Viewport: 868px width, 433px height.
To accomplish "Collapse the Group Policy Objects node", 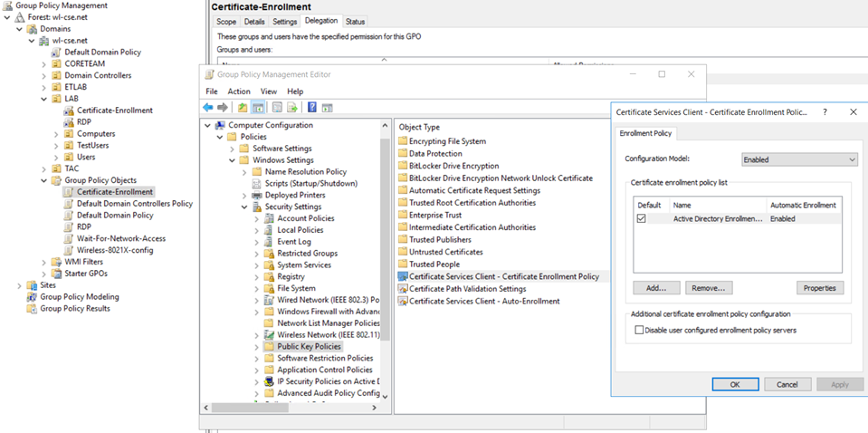I will [43, 180].
